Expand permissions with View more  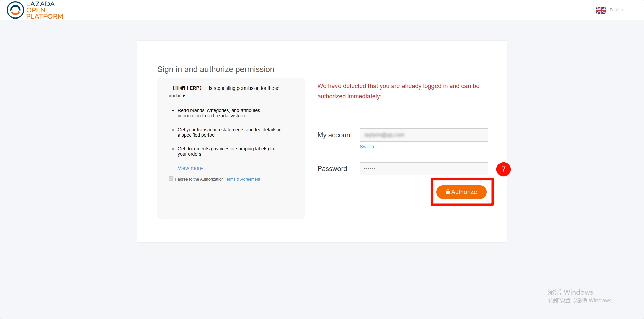click(x=190, y=168)
